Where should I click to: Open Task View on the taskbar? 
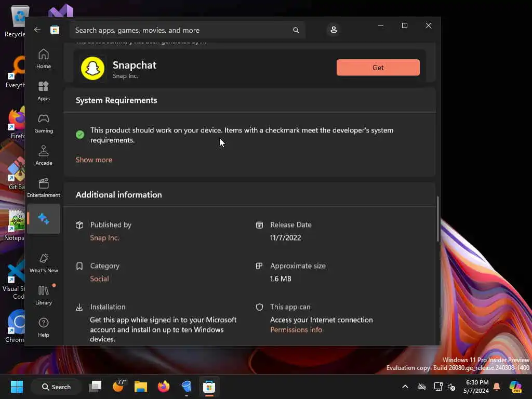pyautogui.click(x=95, y=387)
